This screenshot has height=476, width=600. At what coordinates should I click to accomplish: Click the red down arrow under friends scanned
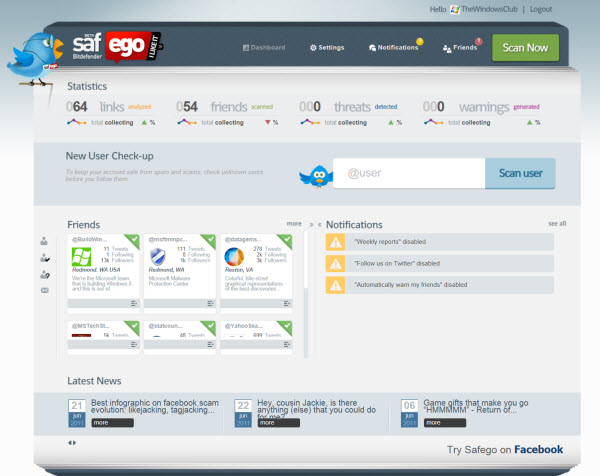tap(267, 122)
